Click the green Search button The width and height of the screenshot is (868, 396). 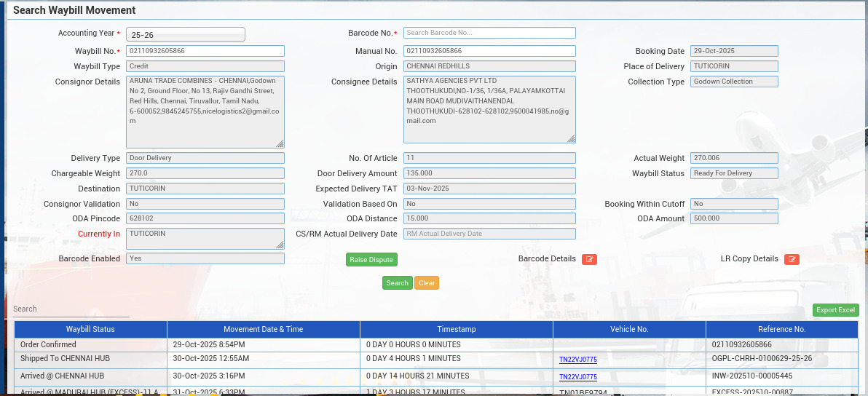pyautogui.click(x=397, y=283)
